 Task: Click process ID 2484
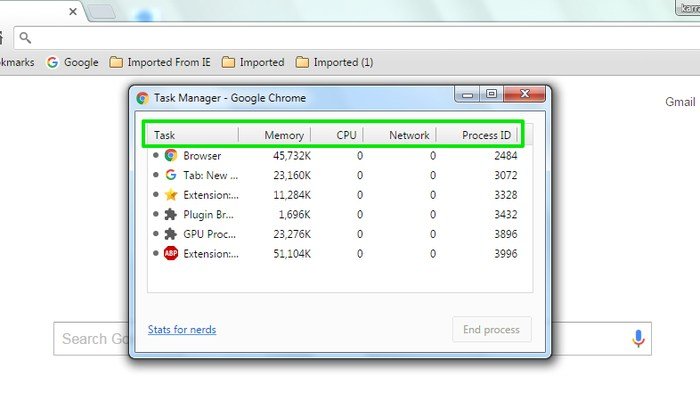505,156
